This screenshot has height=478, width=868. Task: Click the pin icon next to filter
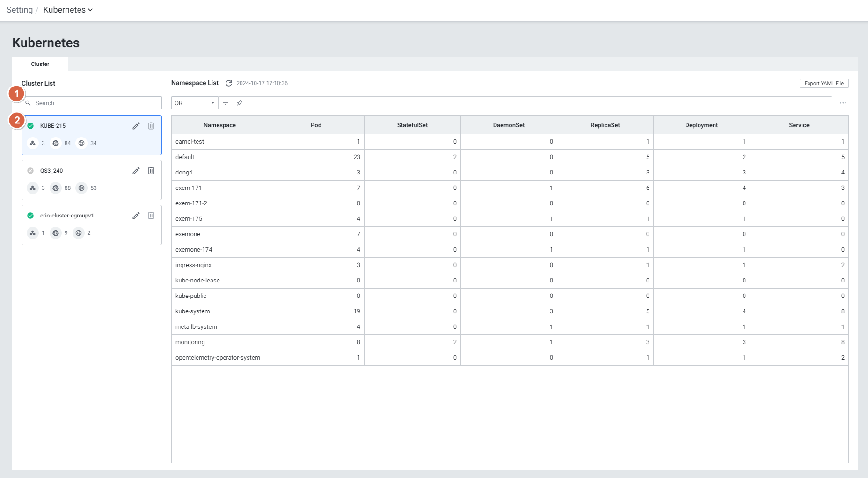point(240,103)
